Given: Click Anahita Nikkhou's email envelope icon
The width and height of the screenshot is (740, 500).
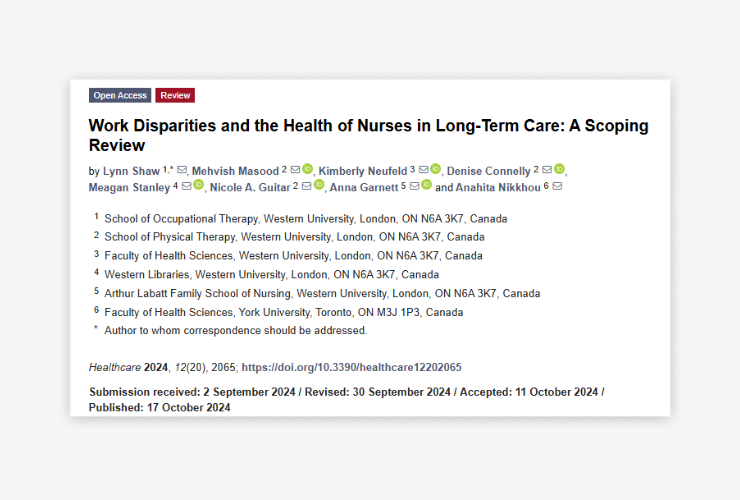Looking at the screenshot, I should pyautogui.click(x=557, y=185).
